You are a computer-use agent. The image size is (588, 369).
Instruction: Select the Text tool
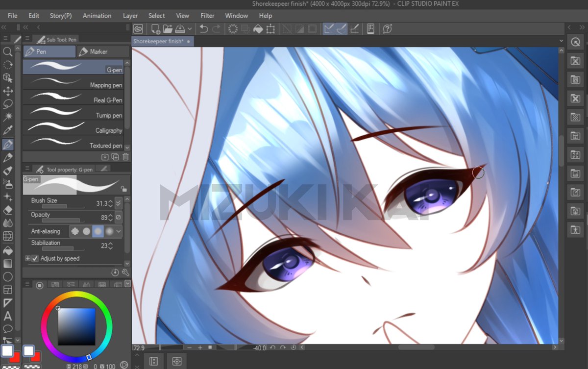pos(7,316)
